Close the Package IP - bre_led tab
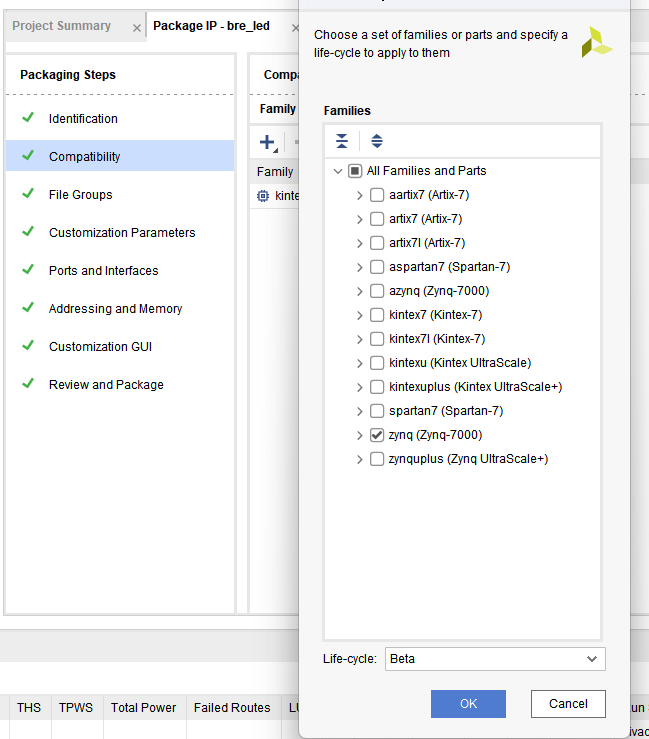 295,28
